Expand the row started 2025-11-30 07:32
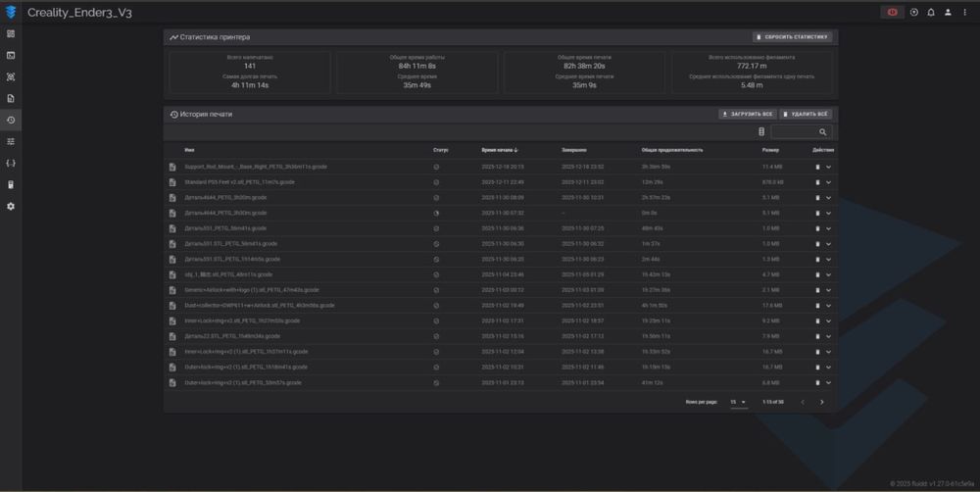This screenshot has width=980, height=492. (x=829, y=214)
